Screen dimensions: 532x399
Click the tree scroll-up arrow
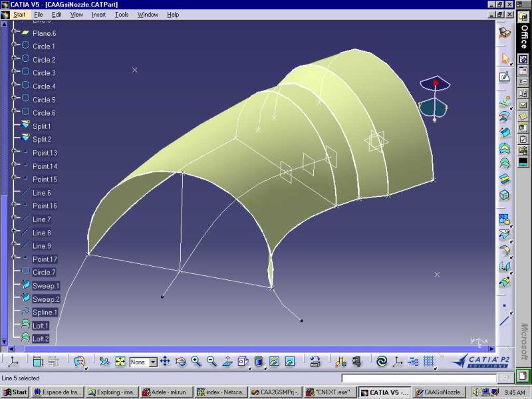[x=5, y=25]
